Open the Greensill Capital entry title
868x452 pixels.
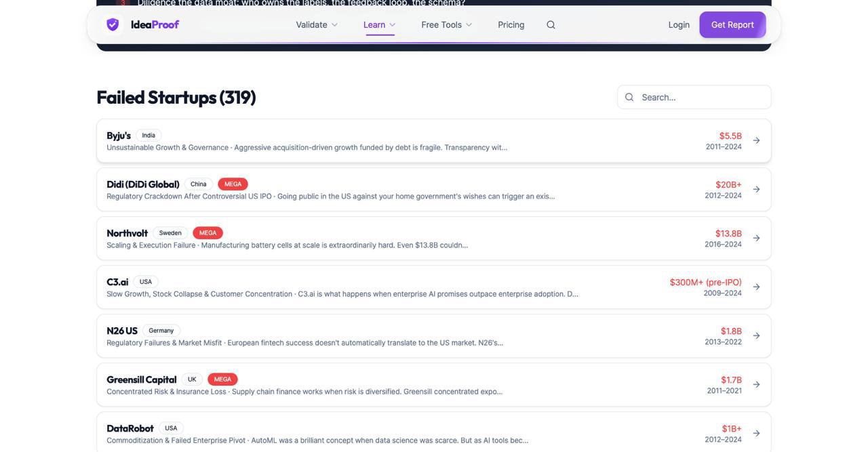[x=141, y=379]
